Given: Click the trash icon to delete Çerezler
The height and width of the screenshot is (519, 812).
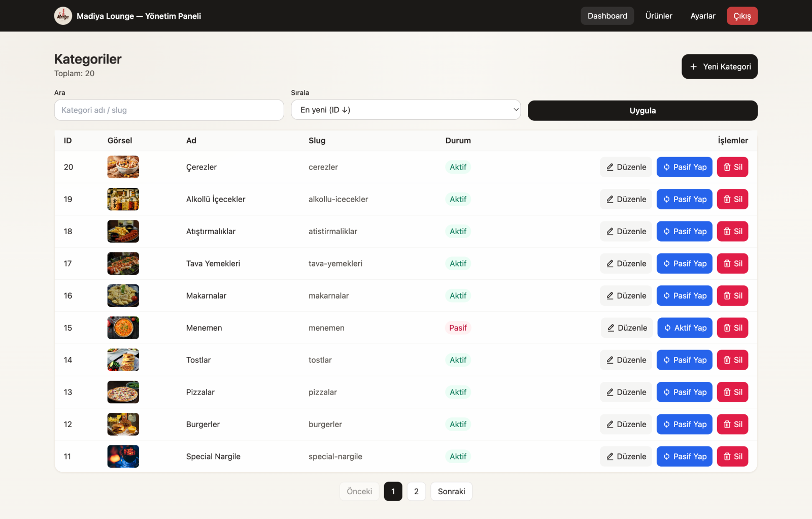Looking at the screenshot, I should (x=727, y=167).
